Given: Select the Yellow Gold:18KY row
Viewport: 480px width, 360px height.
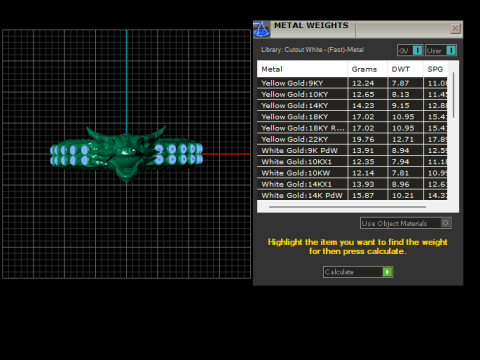Looking at the screenshot, I should point(352,117).
